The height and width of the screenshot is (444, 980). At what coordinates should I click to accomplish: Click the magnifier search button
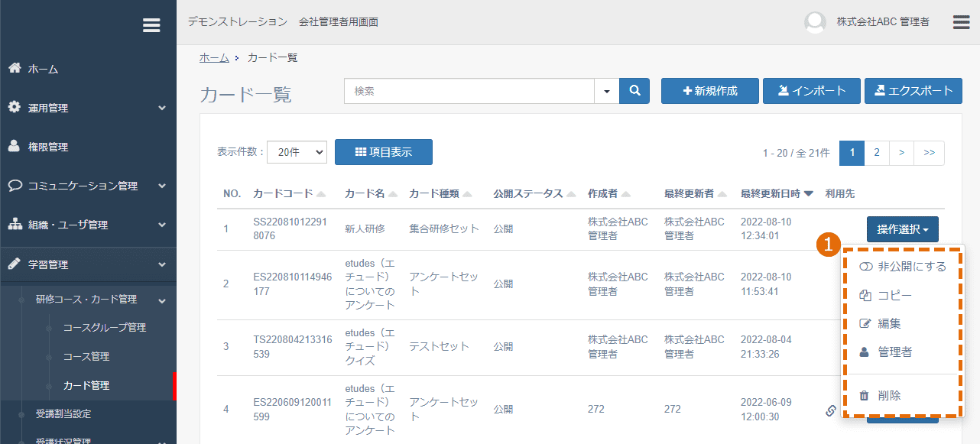634,91
